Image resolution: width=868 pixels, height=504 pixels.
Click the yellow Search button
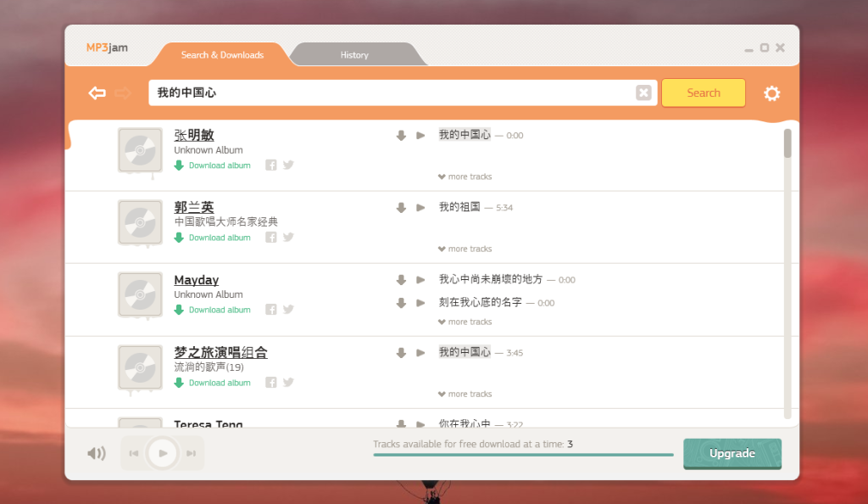point(703,93)
